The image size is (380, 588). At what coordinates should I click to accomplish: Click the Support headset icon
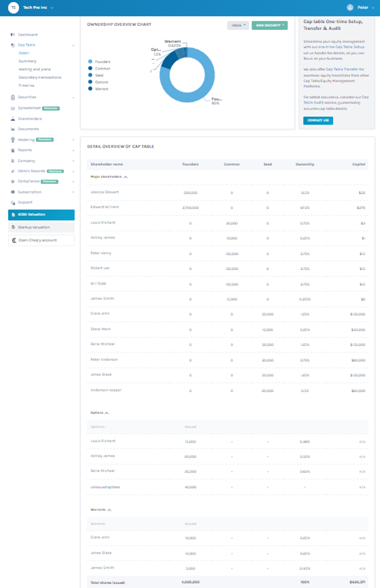click(12, 202)
